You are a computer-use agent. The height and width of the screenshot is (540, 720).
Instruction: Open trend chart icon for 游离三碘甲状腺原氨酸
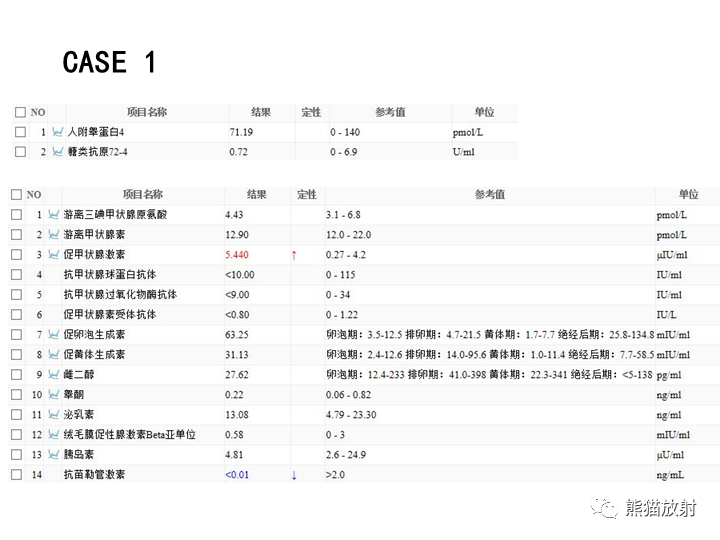(x=54, y=214)
